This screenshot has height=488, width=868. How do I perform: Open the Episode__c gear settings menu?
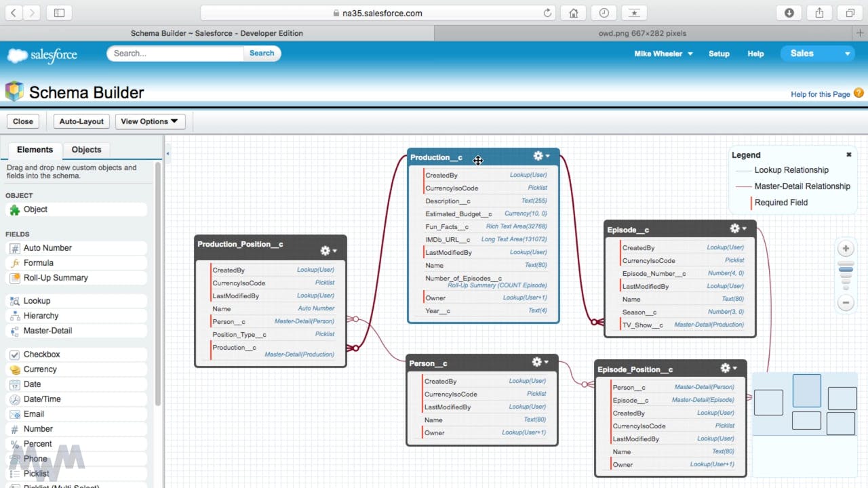(x=738, y=229)
